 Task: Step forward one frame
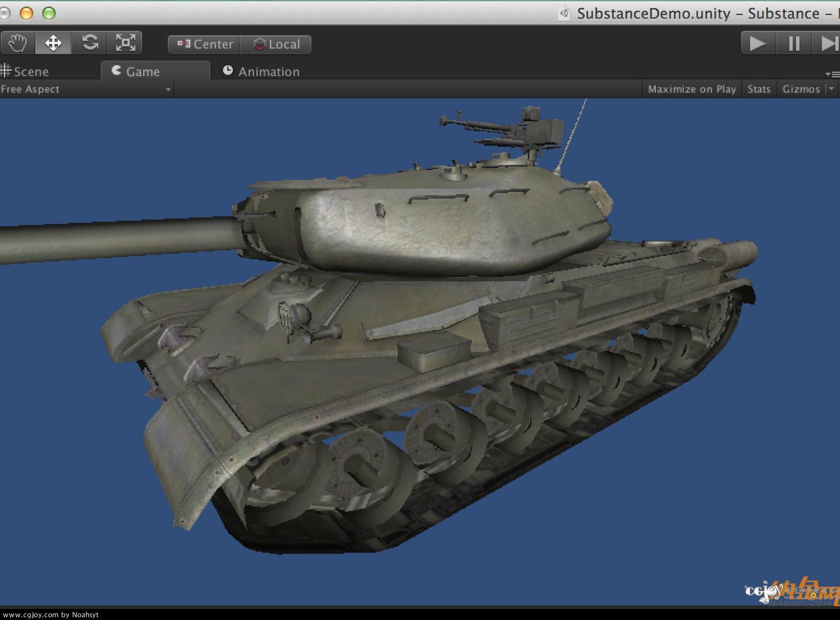pyautogui.click(x=827, y=43)
